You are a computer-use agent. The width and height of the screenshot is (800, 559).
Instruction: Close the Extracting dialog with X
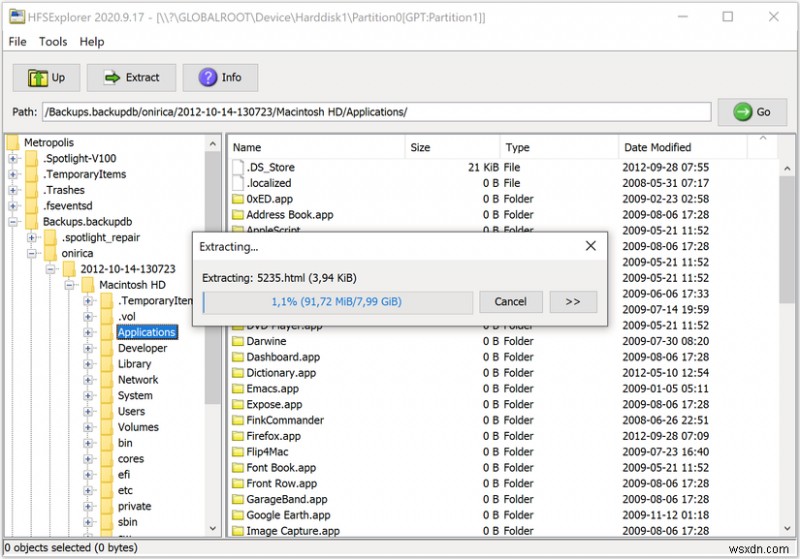(x=591, y=246)
